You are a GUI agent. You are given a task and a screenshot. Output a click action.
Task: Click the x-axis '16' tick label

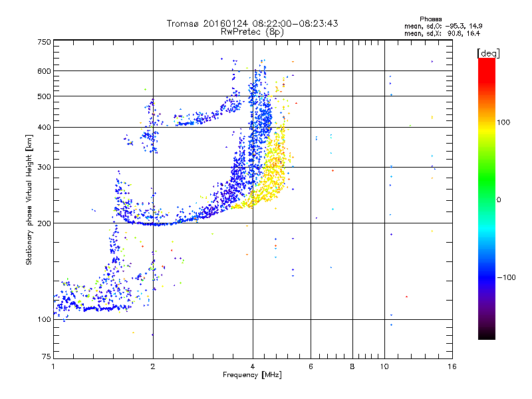point(452,366)
